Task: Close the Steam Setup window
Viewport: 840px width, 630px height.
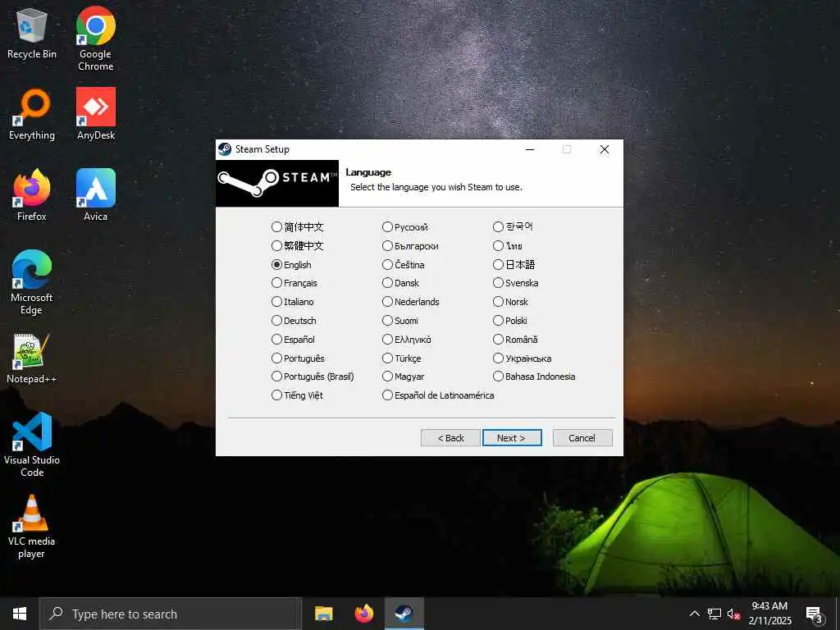Action: (x=605, y=149)
